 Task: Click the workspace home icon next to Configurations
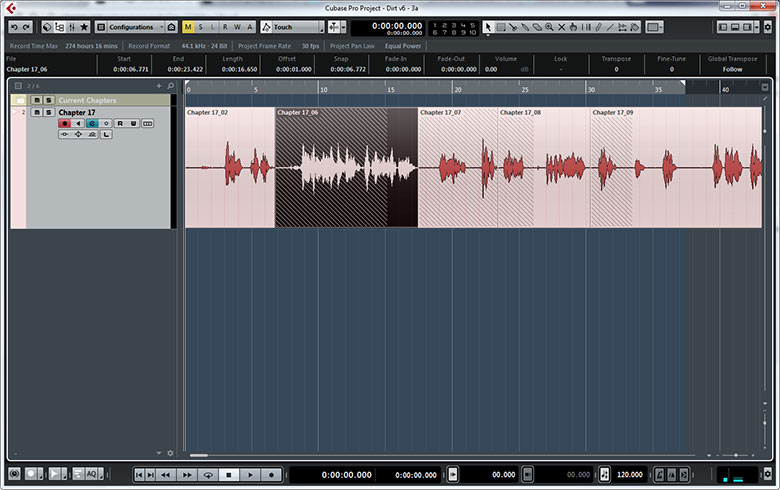pos(172,27)
